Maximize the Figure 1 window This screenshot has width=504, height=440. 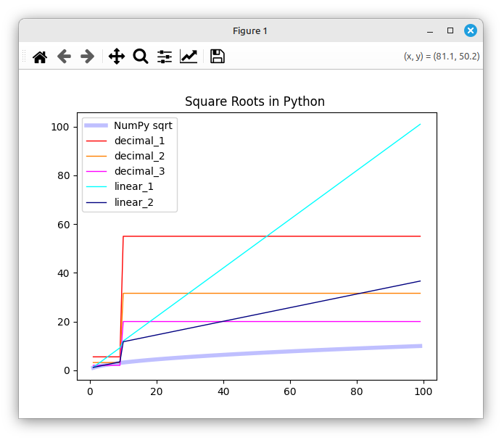click(450, 30)
